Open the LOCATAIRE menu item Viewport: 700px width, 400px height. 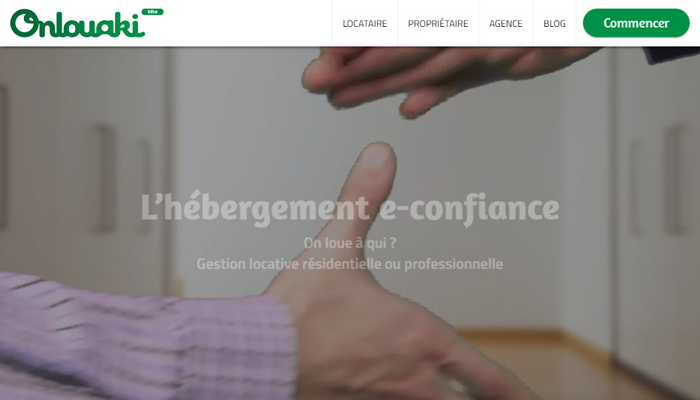365,24
